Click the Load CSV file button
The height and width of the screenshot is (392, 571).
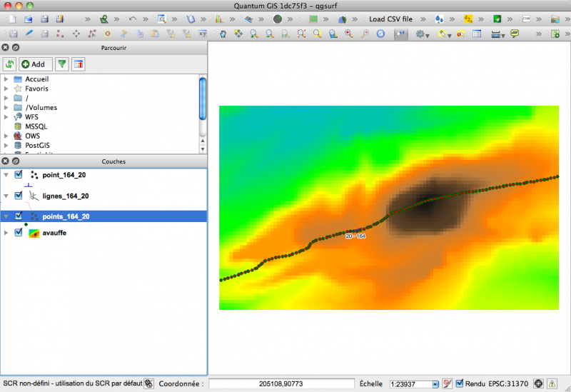click(390, 19)
